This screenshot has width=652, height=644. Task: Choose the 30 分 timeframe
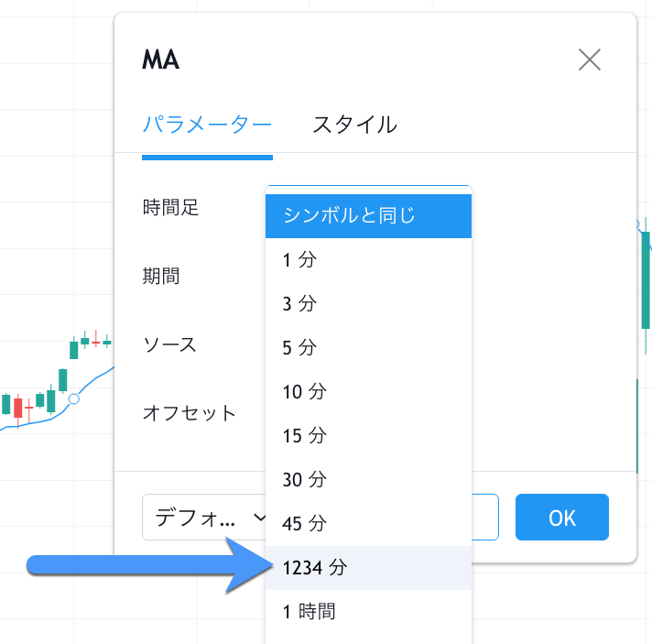pyautogui.click(x=368, y=480)
